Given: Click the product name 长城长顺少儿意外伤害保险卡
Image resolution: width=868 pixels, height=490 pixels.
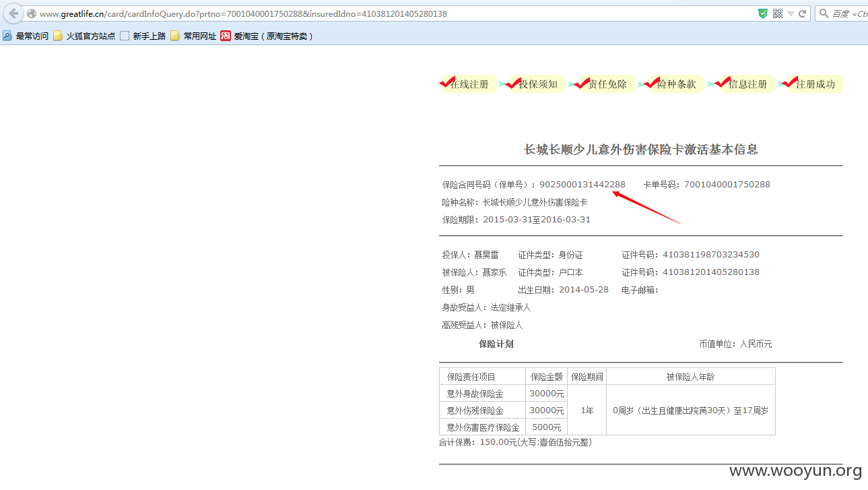Looking at the screenshot, I should coord(535,202).
